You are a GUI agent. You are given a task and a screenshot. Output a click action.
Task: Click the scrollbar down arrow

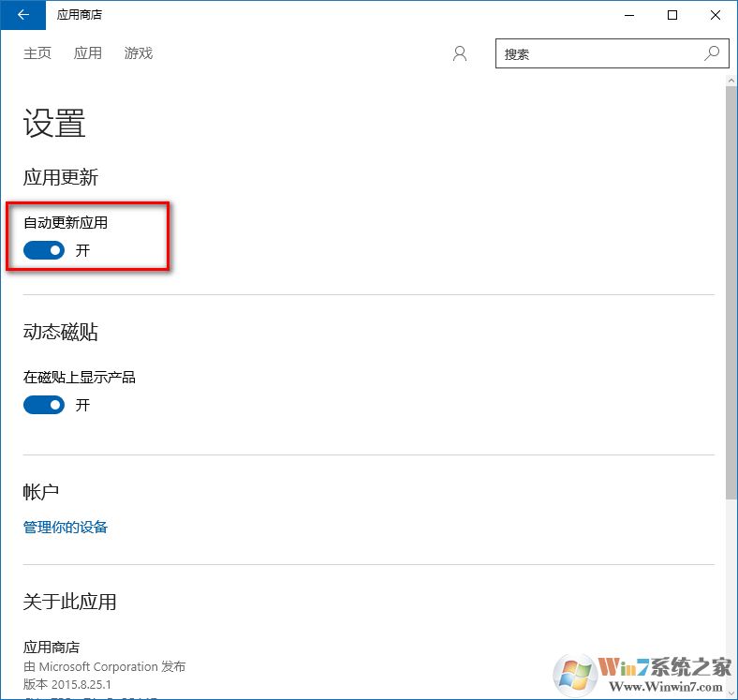[731, 693]
